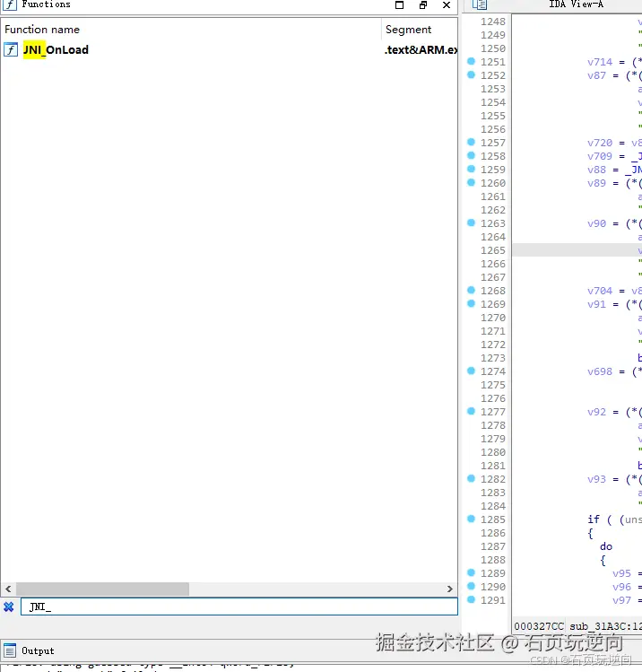Click variable v95 in pseudocode
This screenshot has height=672, width=642.
click(621, 573)
